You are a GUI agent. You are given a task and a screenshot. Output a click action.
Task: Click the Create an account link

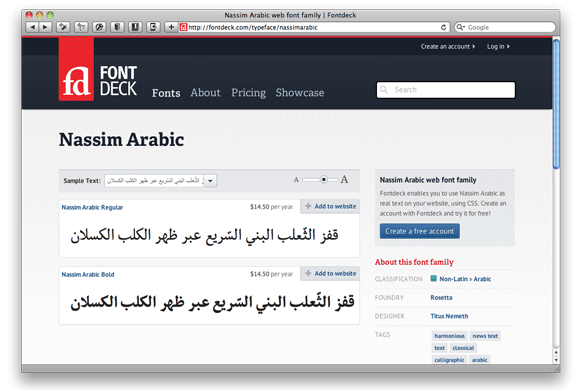pyautogui.click(x=448, y=47)
